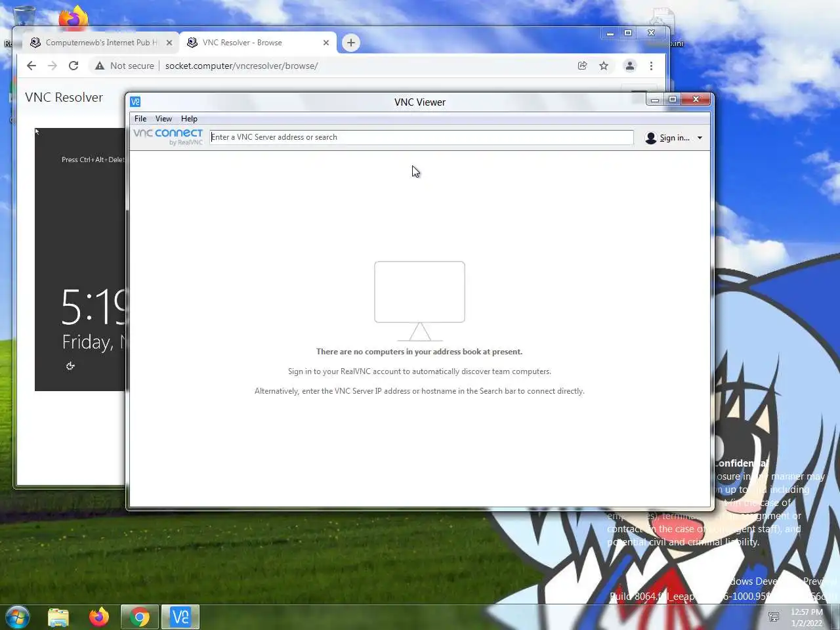Click the VNC Server address search field
Screen dimensions: 840x630
coord(421,137)
